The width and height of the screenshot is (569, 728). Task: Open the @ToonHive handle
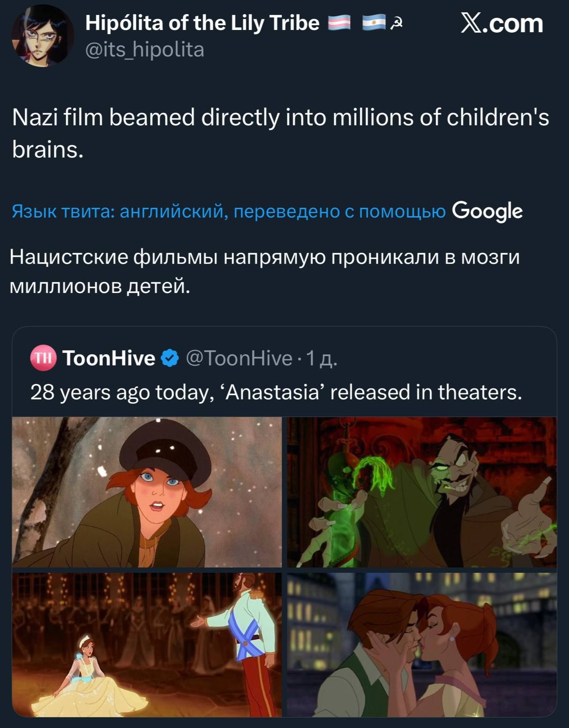[x=239, y=358]
